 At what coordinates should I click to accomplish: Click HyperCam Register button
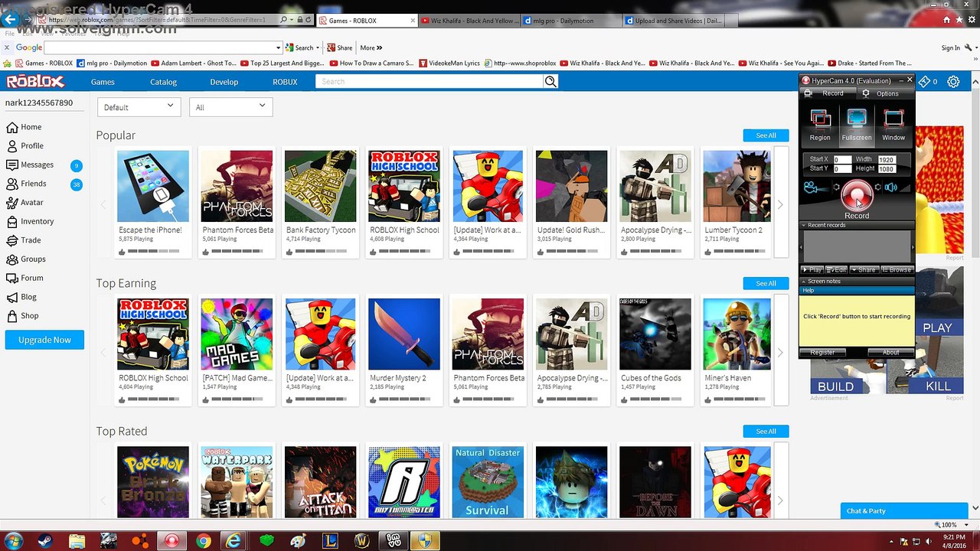coord(822,353)
